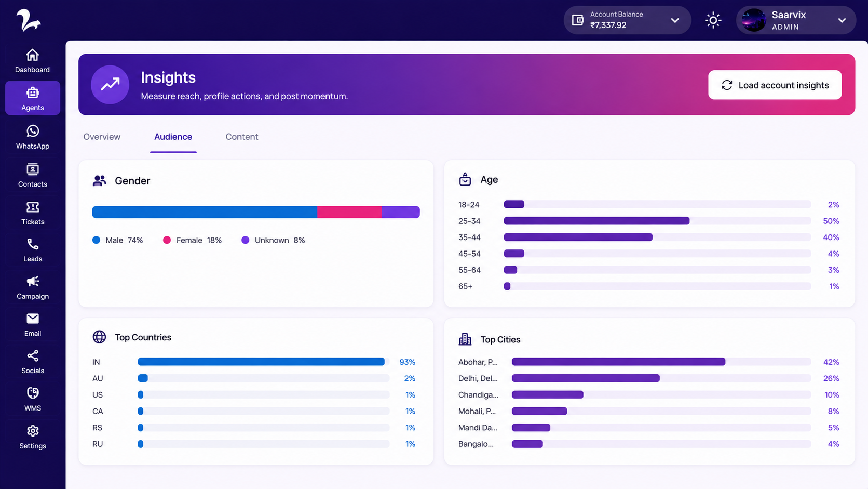Click Load account insights button
This screenshot has width=868, height=489.
(775, 85)
